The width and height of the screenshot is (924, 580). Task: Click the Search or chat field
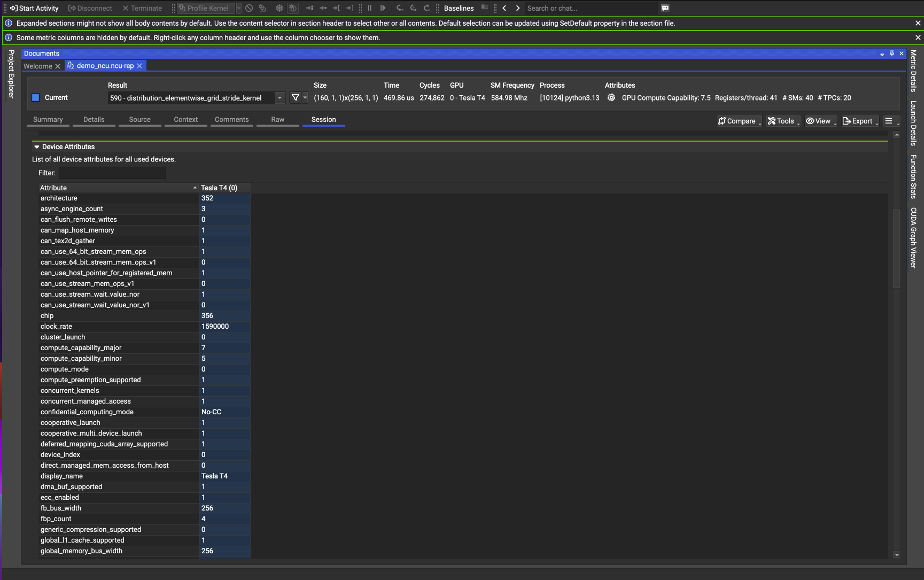[591, 8]
